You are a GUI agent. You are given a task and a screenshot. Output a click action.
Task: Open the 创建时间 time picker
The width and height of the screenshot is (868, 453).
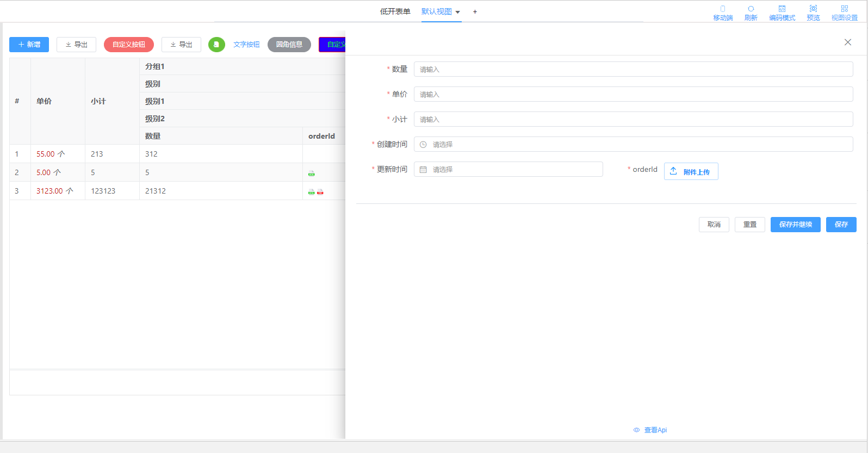(x=633, y=144)
